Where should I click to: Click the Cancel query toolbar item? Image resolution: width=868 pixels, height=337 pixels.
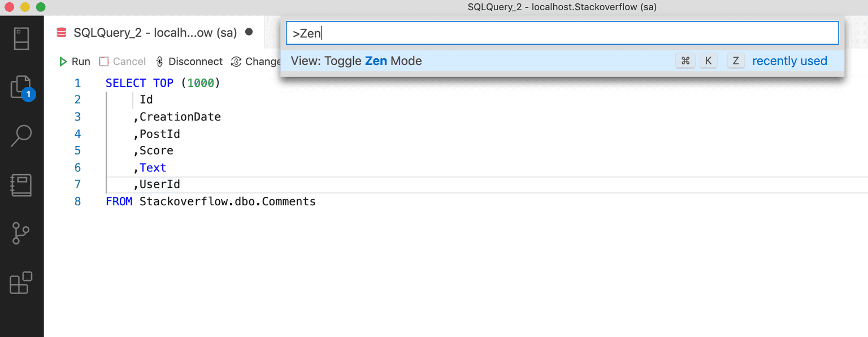tap(122, 61)
